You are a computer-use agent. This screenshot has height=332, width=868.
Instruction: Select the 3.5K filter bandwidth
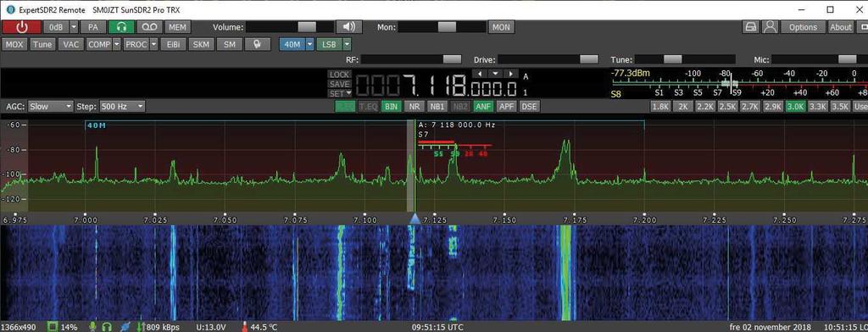(840, 106)
